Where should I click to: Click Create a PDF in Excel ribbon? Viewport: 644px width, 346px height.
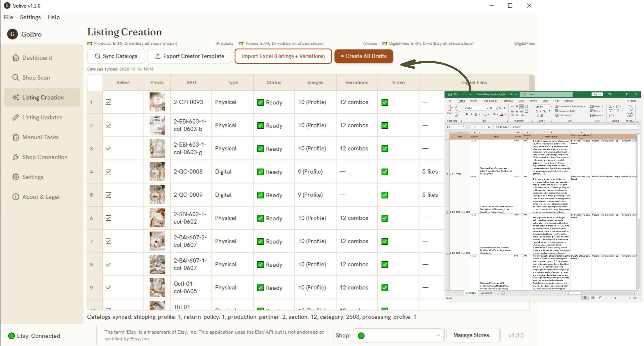pos(630,111)
